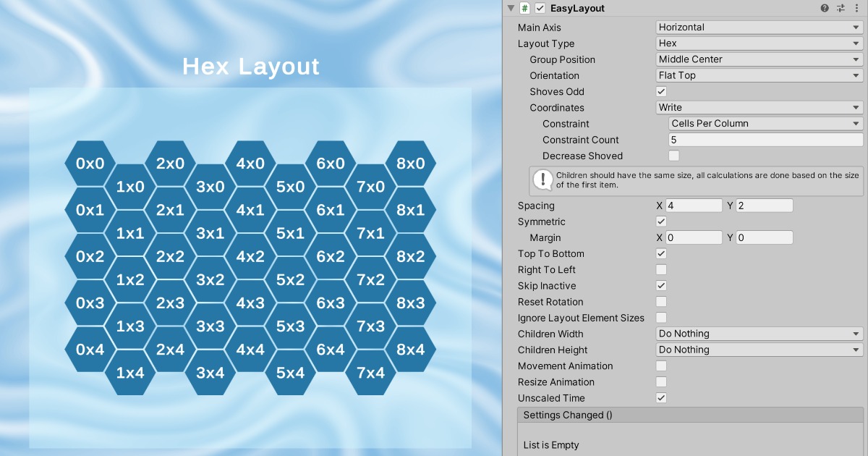Click the Layout Type dropdown arrow icon

click(856, 43)
